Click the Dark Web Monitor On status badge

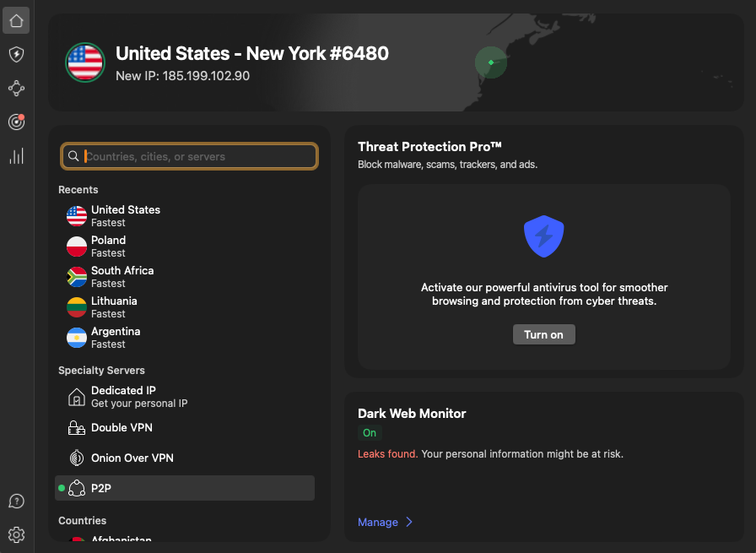click(x=370, y=433)
